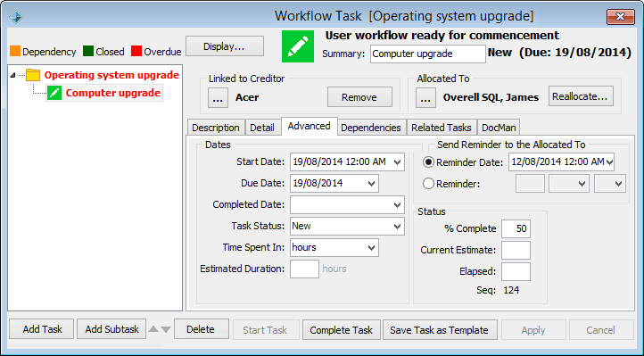This screenshot has width=644, height=356.
Task: Select the Advanced tab
Action: point(309,126)
